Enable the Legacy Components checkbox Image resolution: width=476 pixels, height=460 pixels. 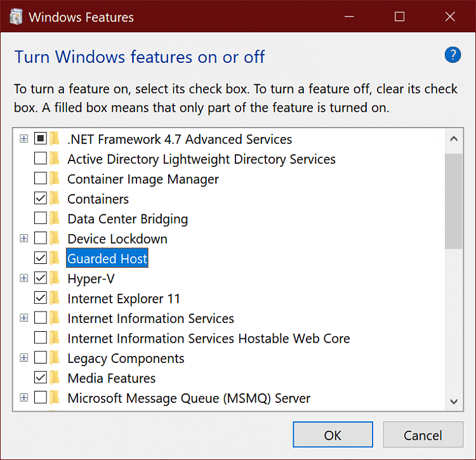click(x=41, y=357)
